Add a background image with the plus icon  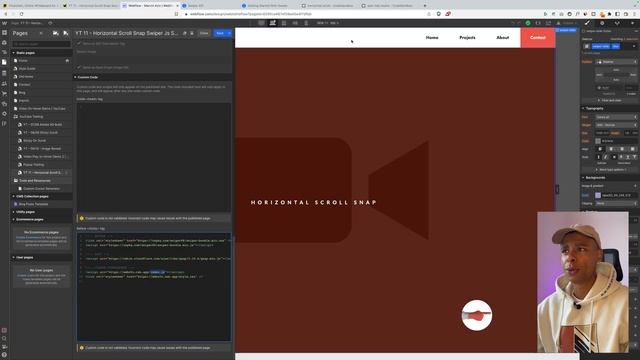coord(635,186)
